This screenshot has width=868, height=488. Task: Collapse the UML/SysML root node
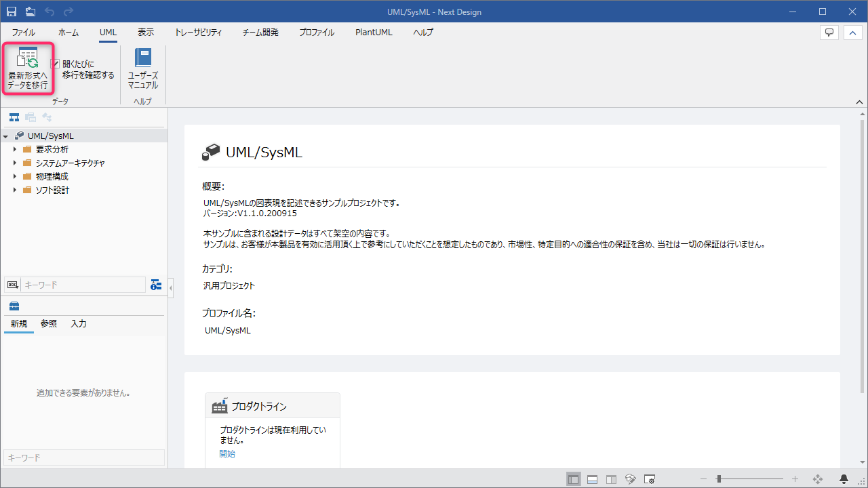(x=5, y=136)
